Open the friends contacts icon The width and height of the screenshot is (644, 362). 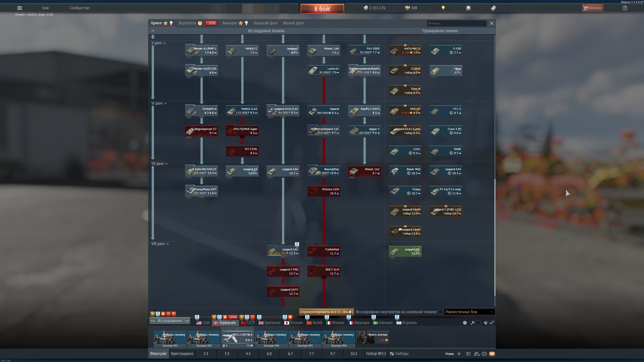tap(477, 354)
